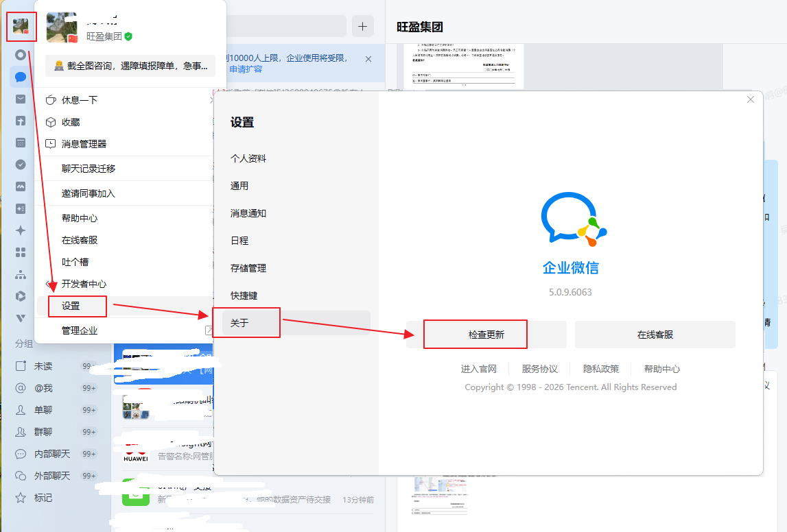Filter chats by 外部聊天 group

click(56, 476)
